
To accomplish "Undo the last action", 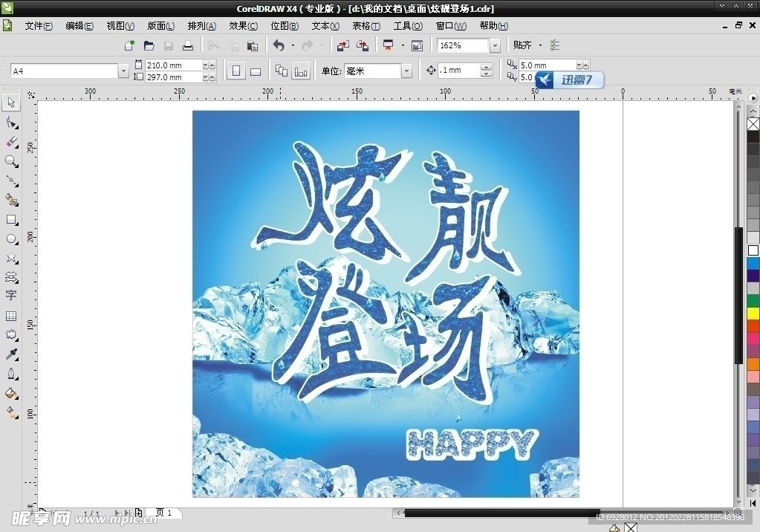I will point(280,45).
